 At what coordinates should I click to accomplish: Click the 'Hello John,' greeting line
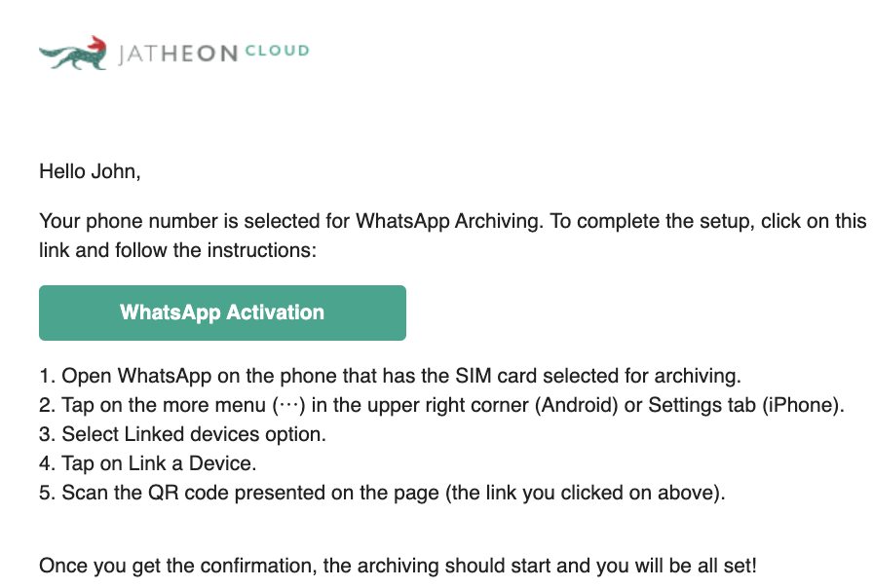[90, 171]
